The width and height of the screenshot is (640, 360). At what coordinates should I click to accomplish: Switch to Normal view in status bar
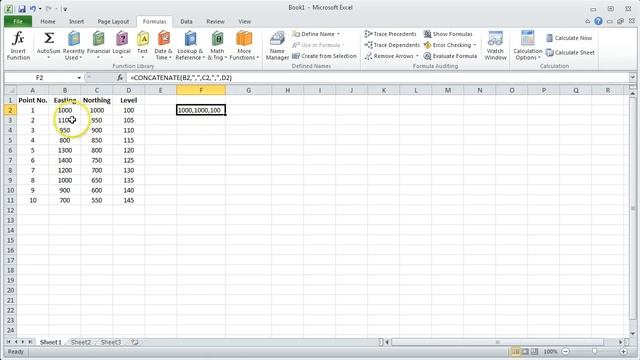(x=516, y=351)
